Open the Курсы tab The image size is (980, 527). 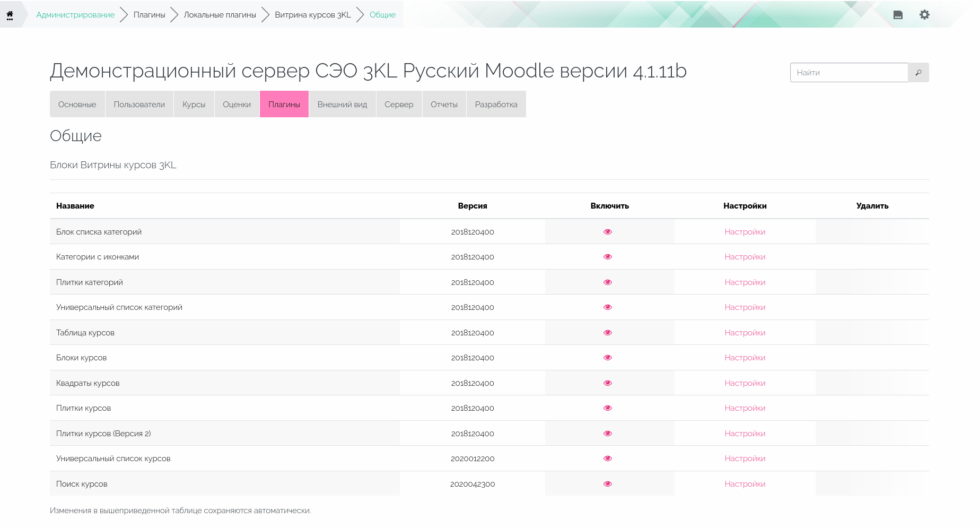pyautogui.click(x=194, y=104)
